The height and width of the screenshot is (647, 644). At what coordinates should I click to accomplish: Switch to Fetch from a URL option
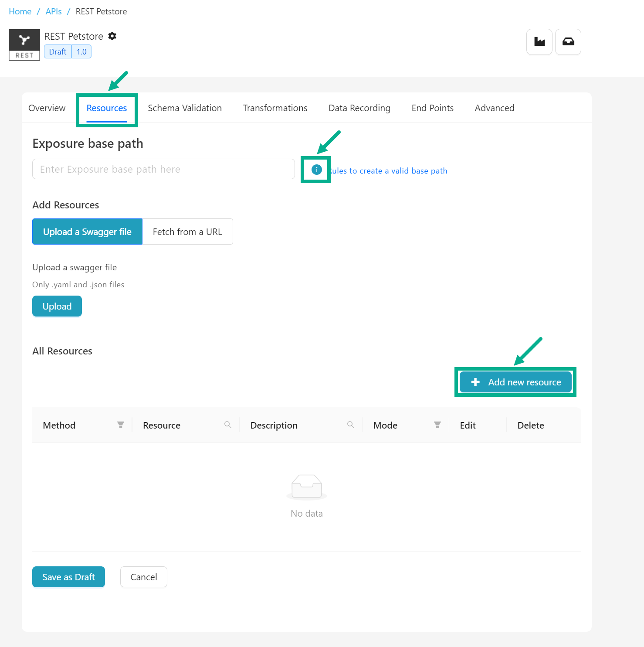tap(187, 232)
